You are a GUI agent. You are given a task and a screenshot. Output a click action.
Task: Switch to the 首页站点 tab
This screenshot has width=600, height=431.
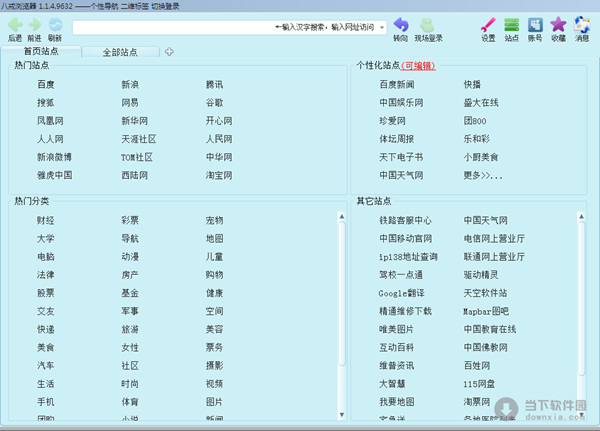tap(41, 51)
